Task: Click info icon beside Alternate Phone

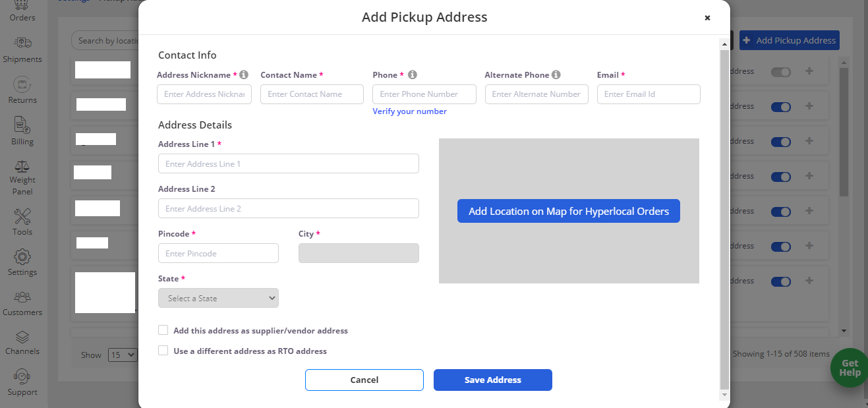Action: point(556,74)
